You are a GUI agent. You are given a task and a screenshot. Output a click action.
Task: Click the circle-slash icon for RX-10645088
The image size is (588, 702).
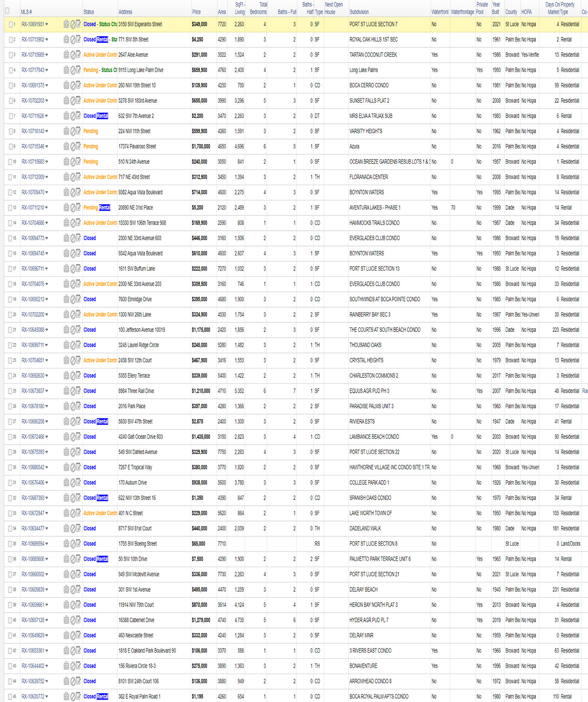tap(73, 330)
